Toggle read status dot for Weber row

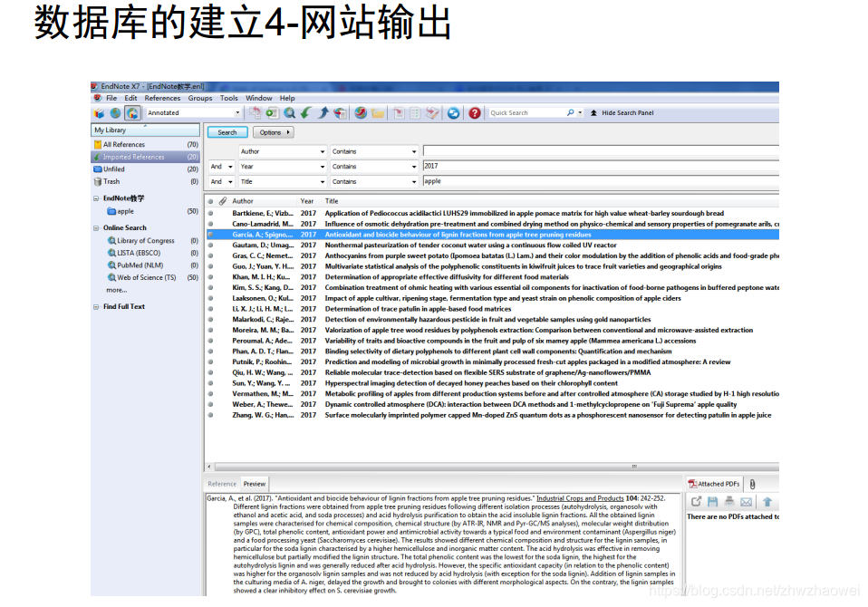coord(210,404)
